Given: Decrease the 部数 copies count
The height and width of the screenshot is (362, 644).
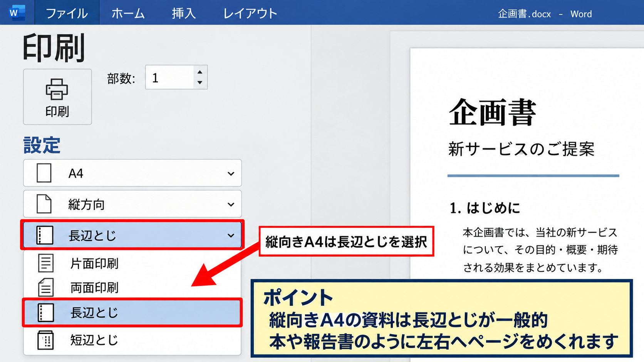Looking at the screenshot, I should click(200, 82).
